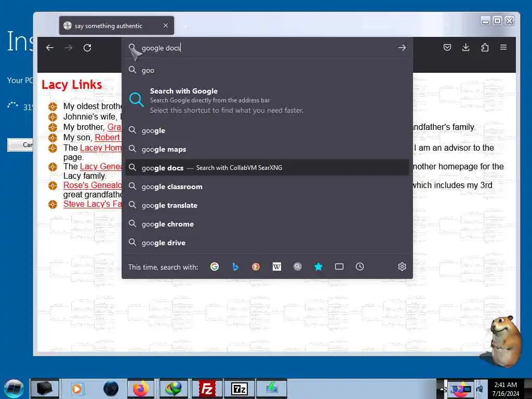Image resolution: width=532 pixels, height=399 pixels.
Task: Open 7-Zip from the taskbar
Action: pyautogui.click(x=239, y=389)
